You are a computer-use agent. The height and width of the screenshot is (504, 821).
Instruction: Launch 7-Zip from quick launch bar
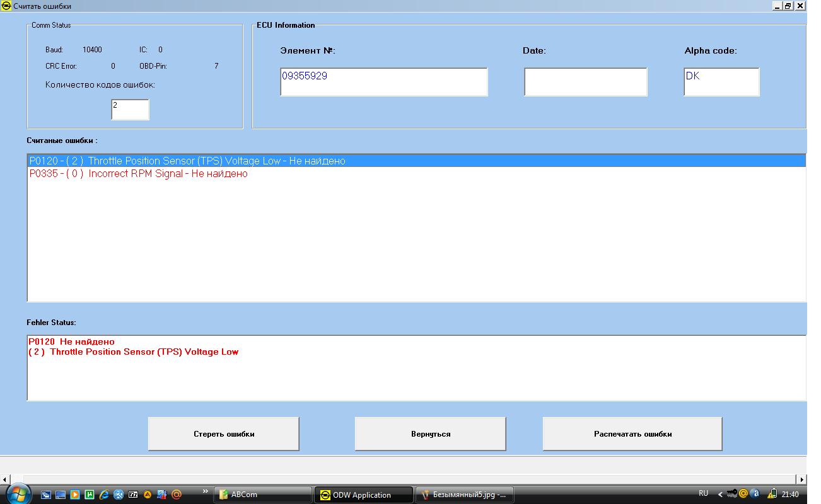(133, 495)
